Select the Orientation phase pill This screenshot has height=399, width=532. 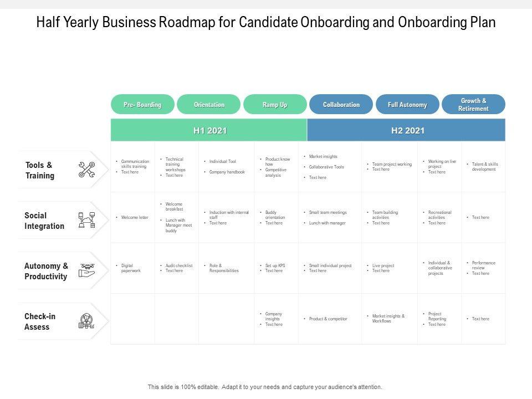point(209,105)
